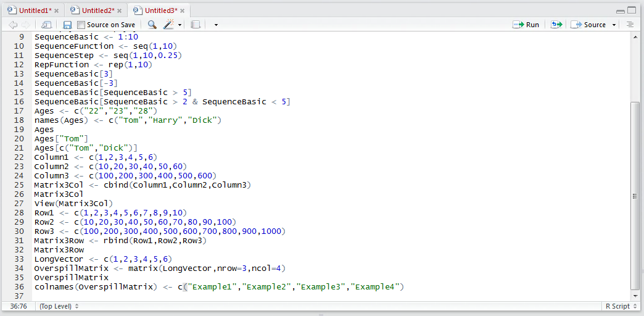The width and height of the screenshot is (644, 316).
Task: Click line number 25 in gutter
Action: 19,185
